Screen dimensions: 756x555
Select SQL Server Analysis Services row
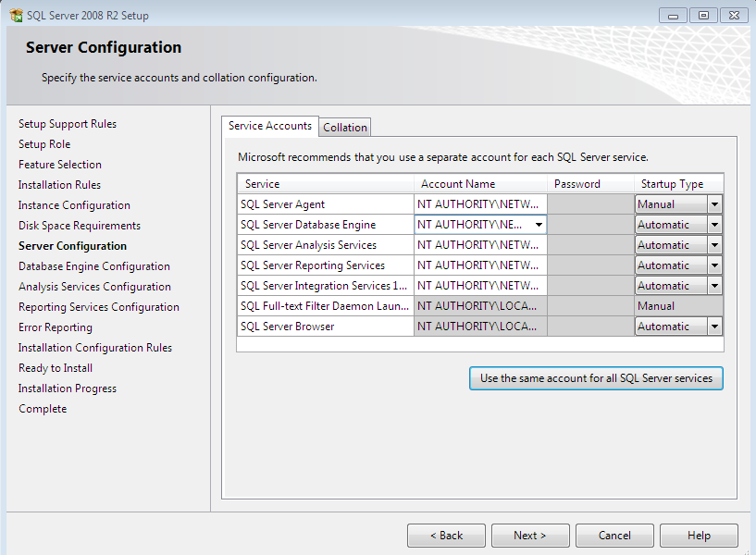326,245
